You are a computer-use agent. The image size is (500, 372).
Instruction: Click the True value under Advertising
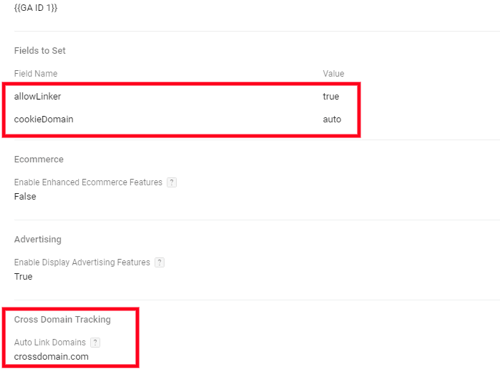pos(23,277)
